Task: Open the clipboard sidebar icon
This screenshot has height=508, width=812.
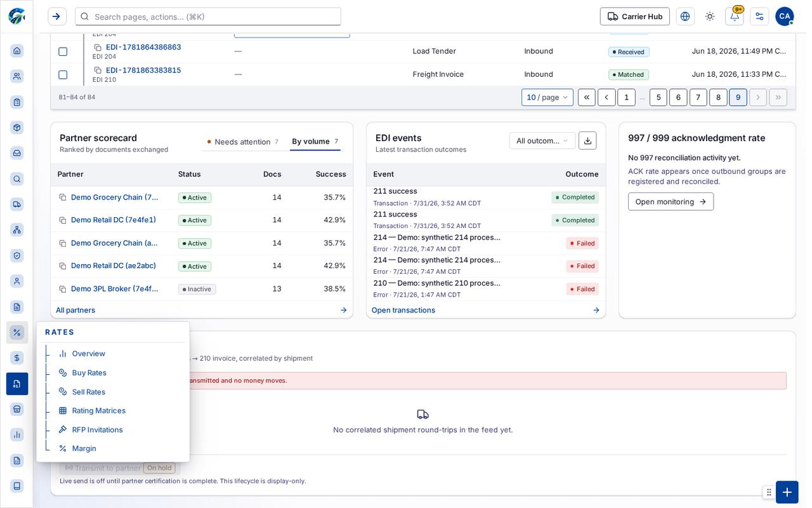Action: click(x=17, y=102)
